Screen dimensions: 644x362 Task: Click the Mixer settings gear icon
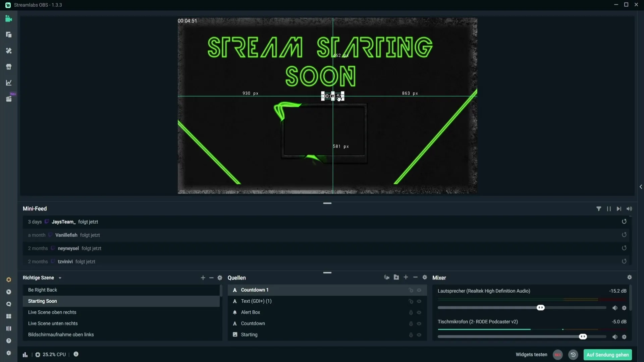coord(629,278)
